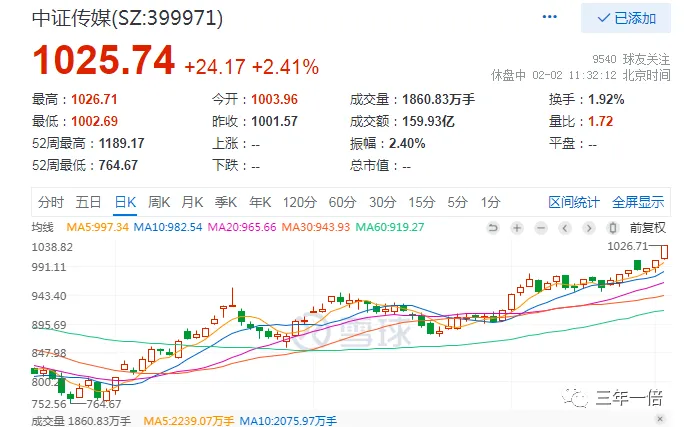Select the 季K tab
Viewport: 684px width, 427px height.
[226, 202]
